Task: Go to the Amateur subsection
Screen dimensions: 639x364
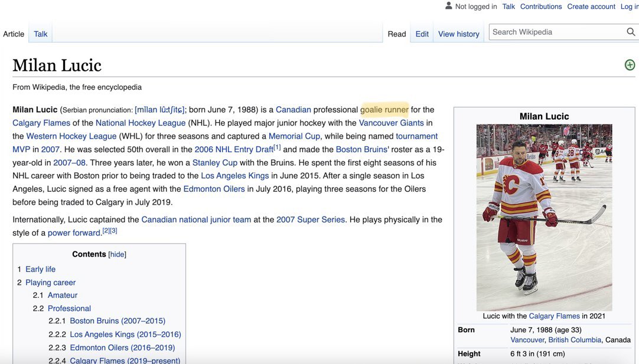Action: click(63, 295)
